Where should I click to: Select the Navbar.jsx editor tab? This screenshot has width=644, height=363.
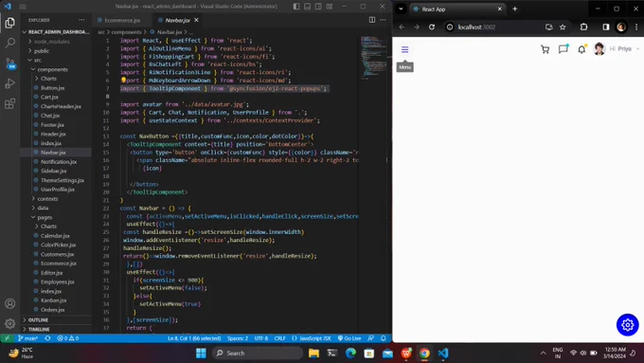click(x=177, y=20)
